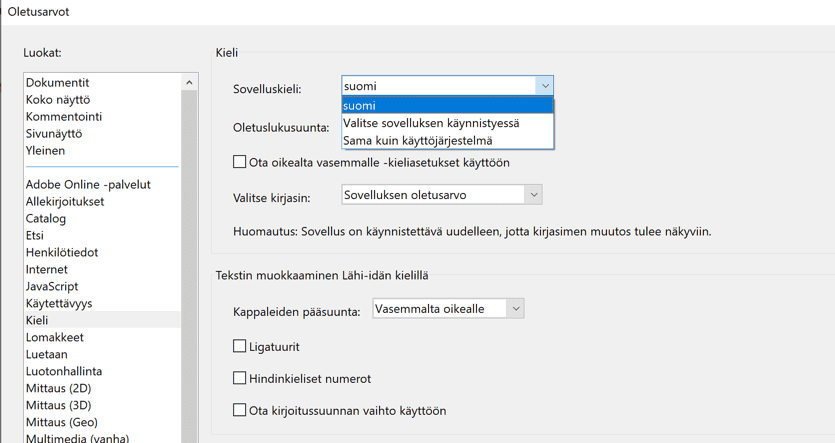The width and height of the screenshot is (835, 443).
Task: Choose 'Sama kuin käyttöjärjestelmä' from list
Action: (447, 141)
